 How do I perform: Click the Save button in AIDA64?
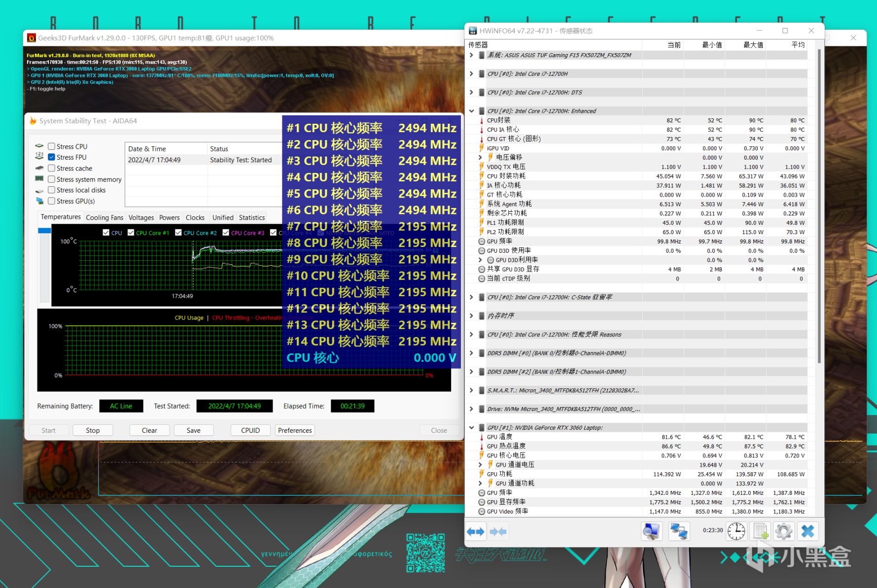194,430
